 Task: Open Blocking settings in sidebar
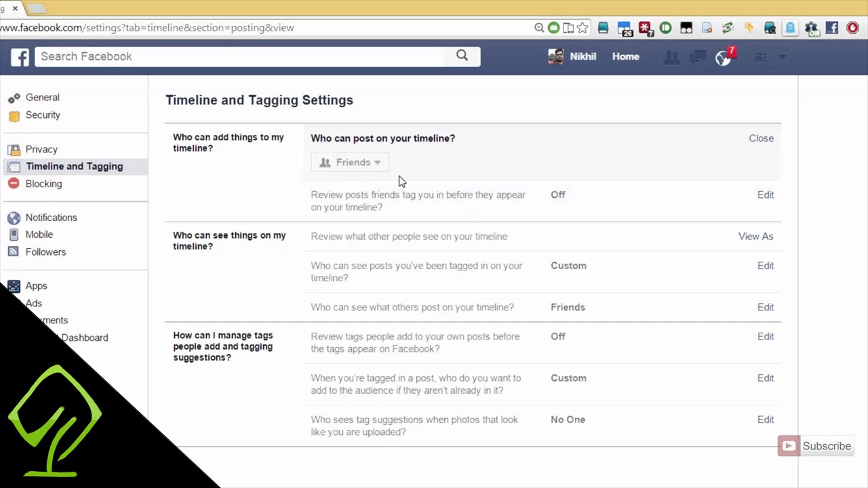pyautogui.click(x=43, y=184)
